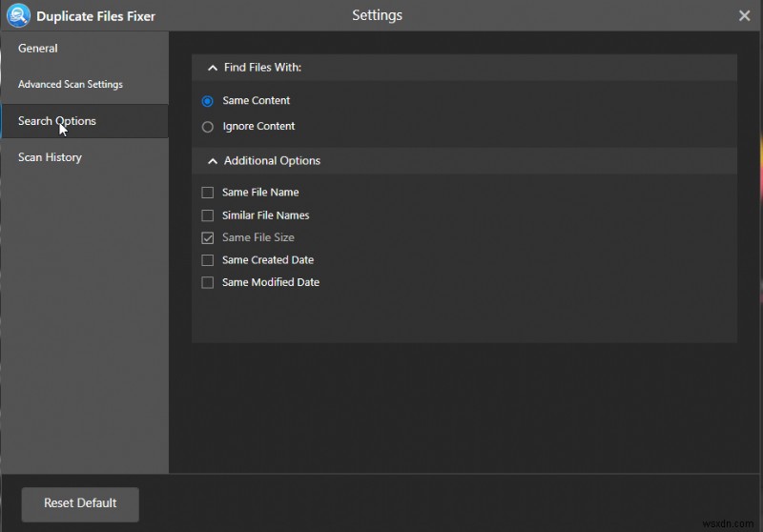The image size is (763, 532).
Task: Click the Duplicate Files Fixer magnifier logo
Action: [18, 15]
